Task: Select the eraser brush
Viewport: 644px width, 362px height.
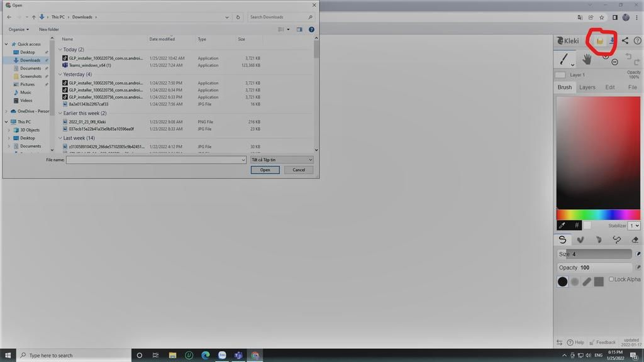Action: pyautogui.click(x=635, y=239)
